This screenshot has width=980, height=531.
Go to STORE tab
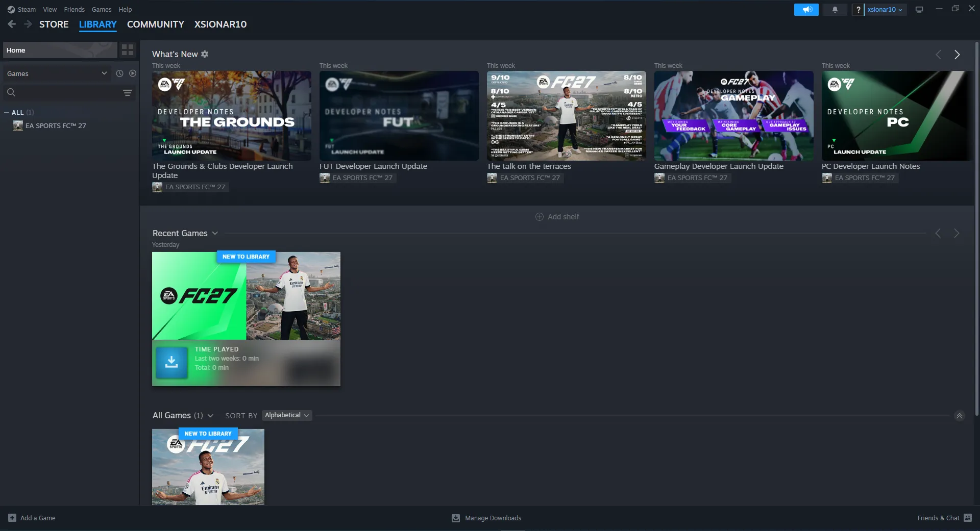pyautogui.click(x=54, y=24)
